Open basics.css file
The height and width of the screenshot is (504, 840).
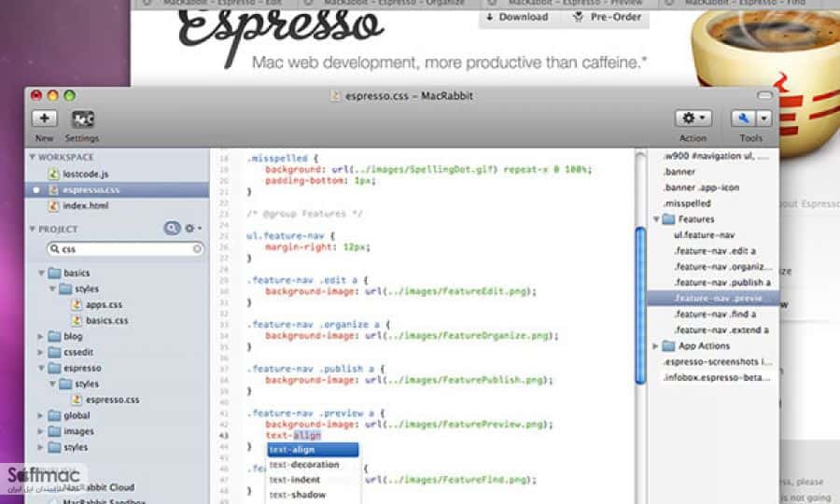[106, 320]
